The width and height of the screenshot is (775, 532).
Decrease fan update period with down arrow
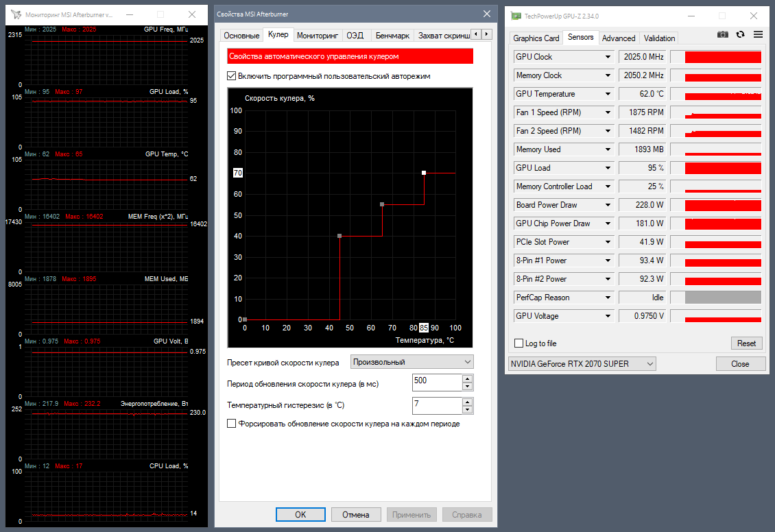(468, 387)
